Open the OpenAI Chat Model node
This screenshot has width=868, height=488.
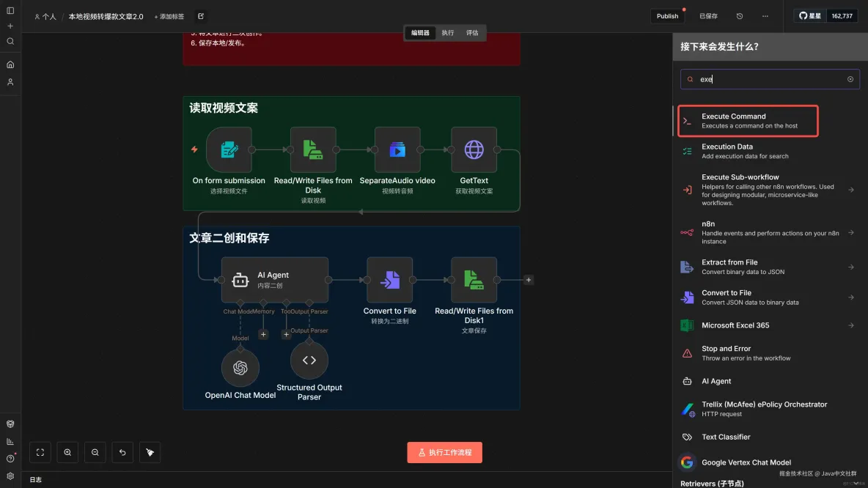[x=240, y=367]
